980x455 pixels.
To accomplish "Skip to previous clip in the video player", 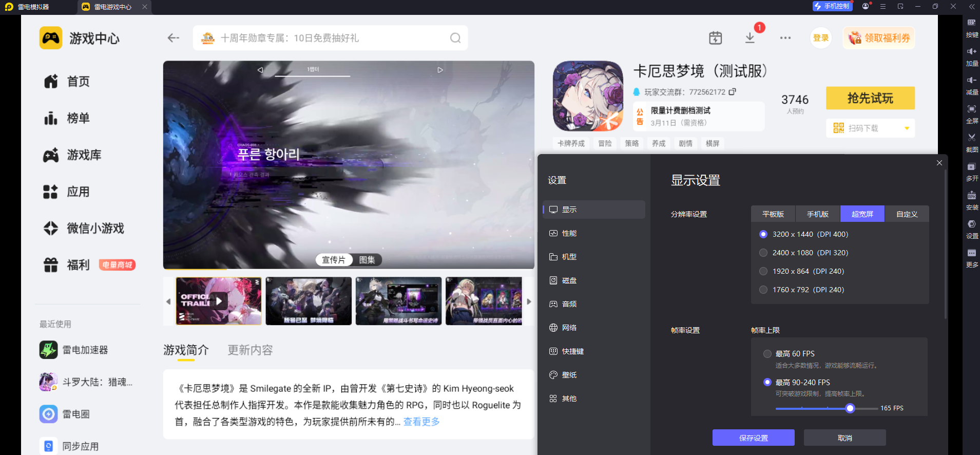I will pos(260,70).
